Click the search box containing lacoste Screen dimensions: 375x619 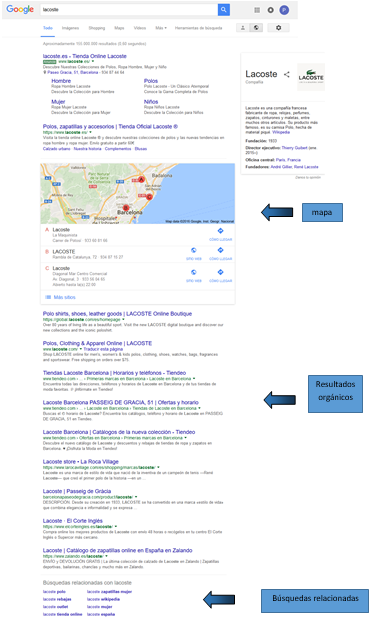tap(129, 9)
